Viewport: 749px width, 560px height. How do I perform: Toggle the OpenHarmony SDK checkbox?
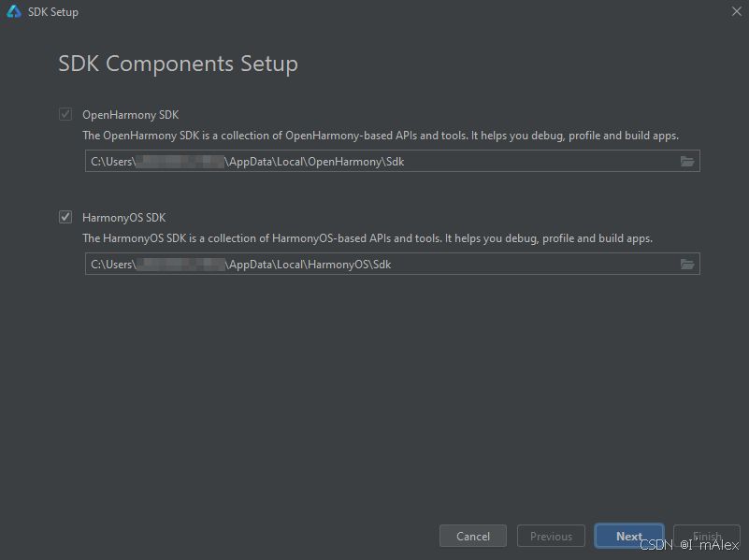point(65,114)
